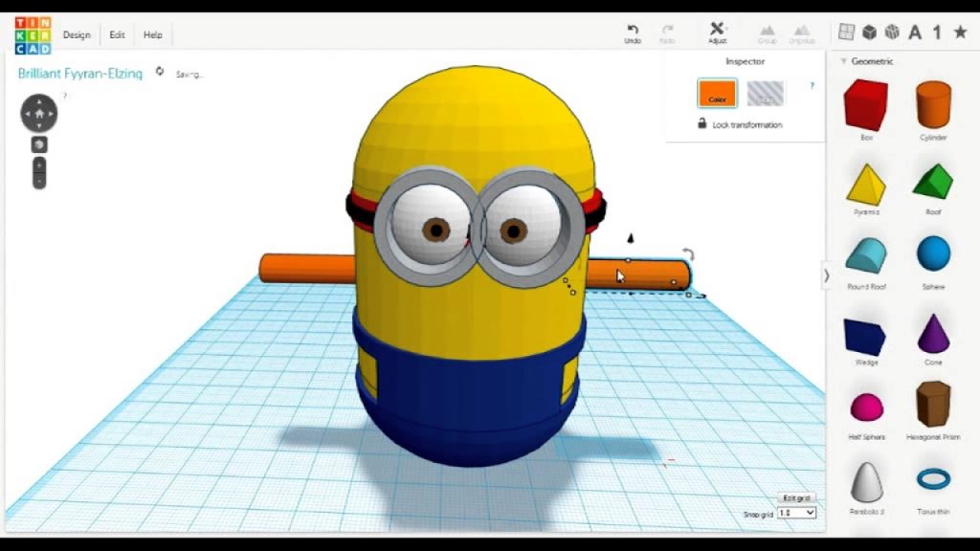Select the Pyramid shape
Image resolution: width=980 pixels, height=551 pixels.
coord(866,182)
